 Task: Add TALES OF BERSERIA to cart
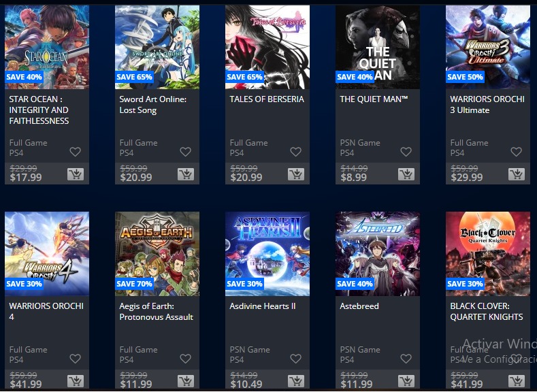coord(296,174)
